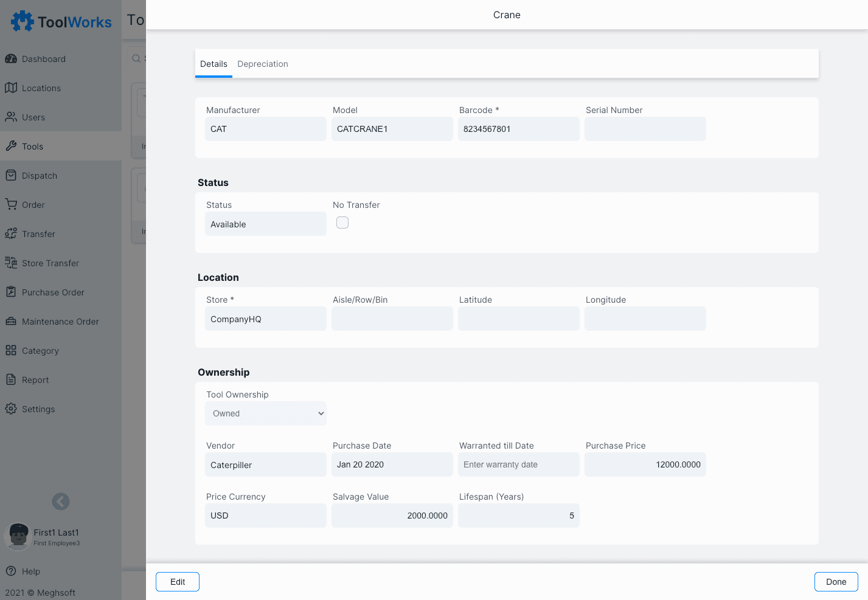Image resolution: width=868 pixels, height=600 pixels.
Task: Open Maintenance Order in the sidebar
Action: pos(60,322)
